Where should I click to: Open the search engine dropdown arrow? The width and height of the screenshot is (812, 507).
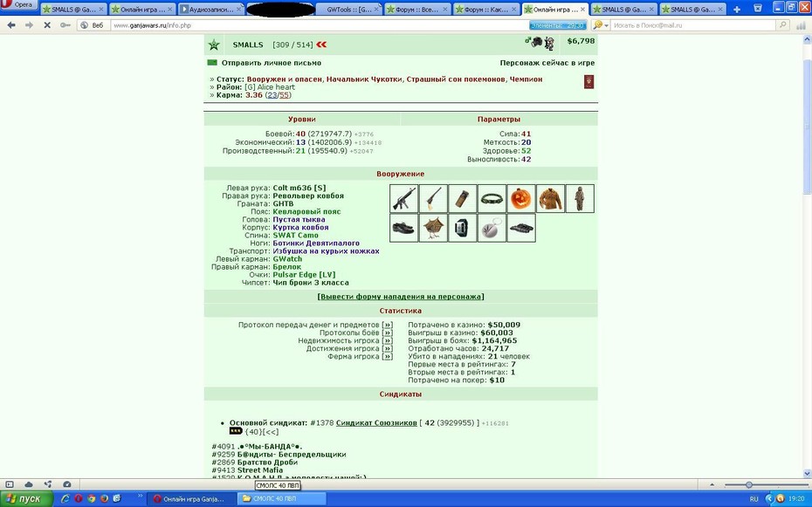(607, 24)
